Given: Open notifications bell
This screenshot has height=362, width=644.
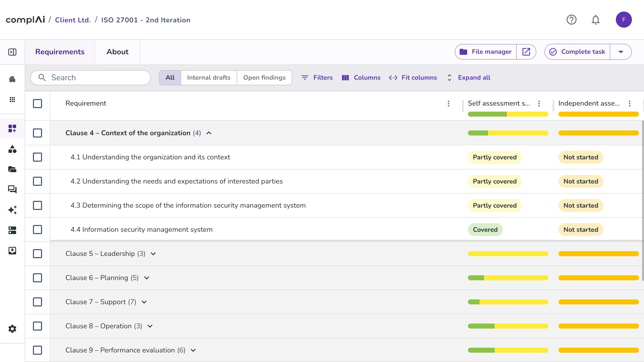Looking at the screenshot, I should click(595, 20).
